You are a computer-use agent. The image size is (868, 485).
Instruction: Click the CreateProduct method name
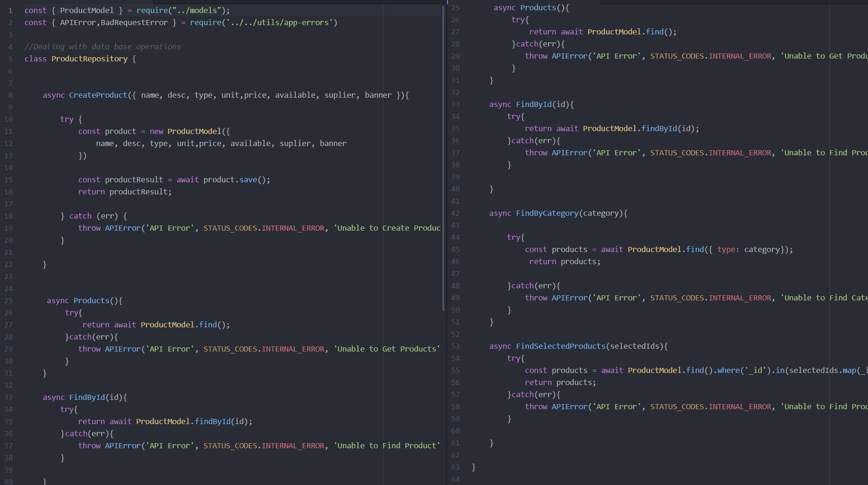pos(98,95)
